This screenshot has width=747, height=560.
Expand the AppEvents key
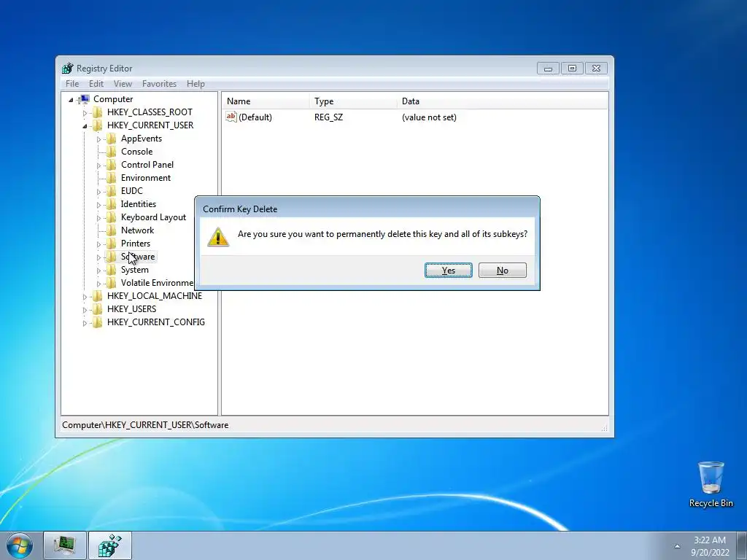point(98,139)
